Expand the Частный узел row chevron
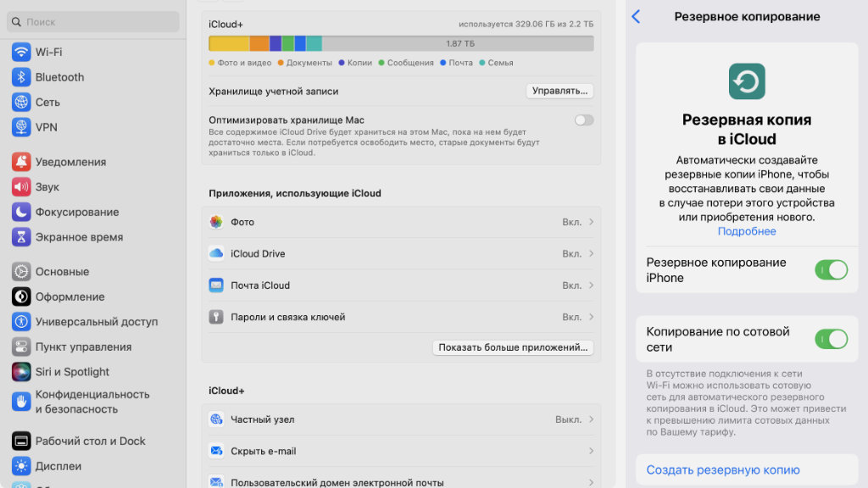The height and width of the screenshot is (488, 868). [591, 419]
